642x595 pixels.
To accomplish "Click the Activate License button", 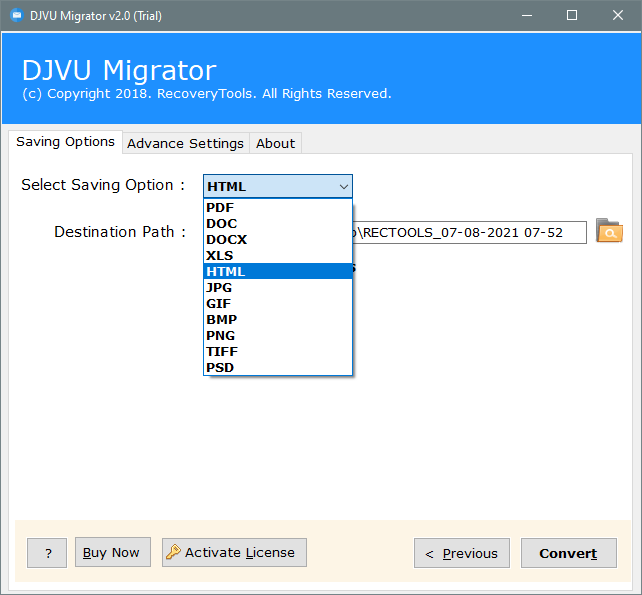I will [x=234, y=552].
